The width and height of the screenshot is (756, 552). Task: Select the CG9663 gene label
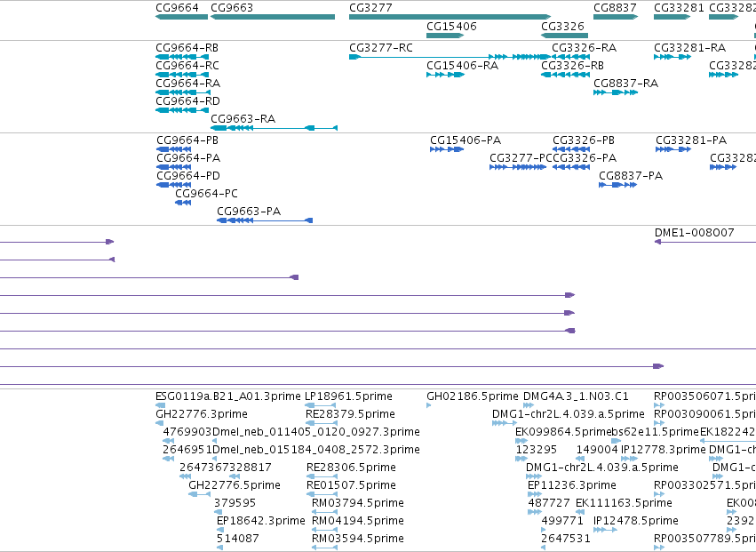232,8
